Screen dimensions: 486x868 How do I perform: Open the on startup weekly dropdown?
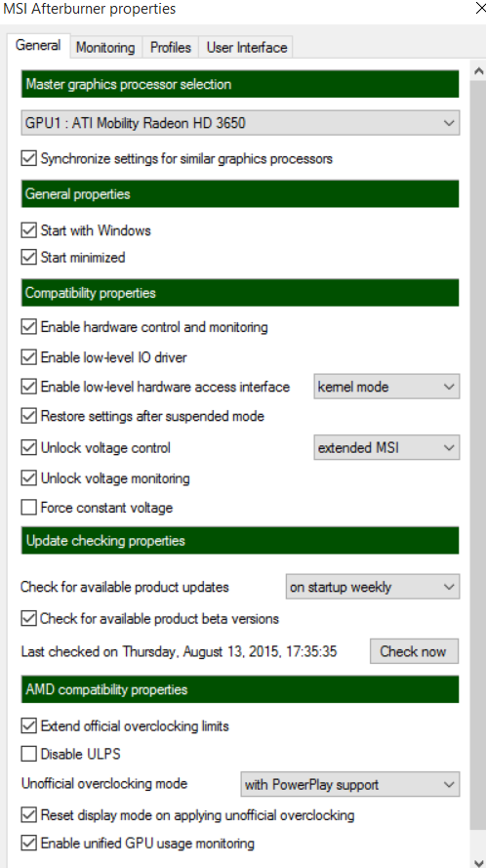(373, 587)
